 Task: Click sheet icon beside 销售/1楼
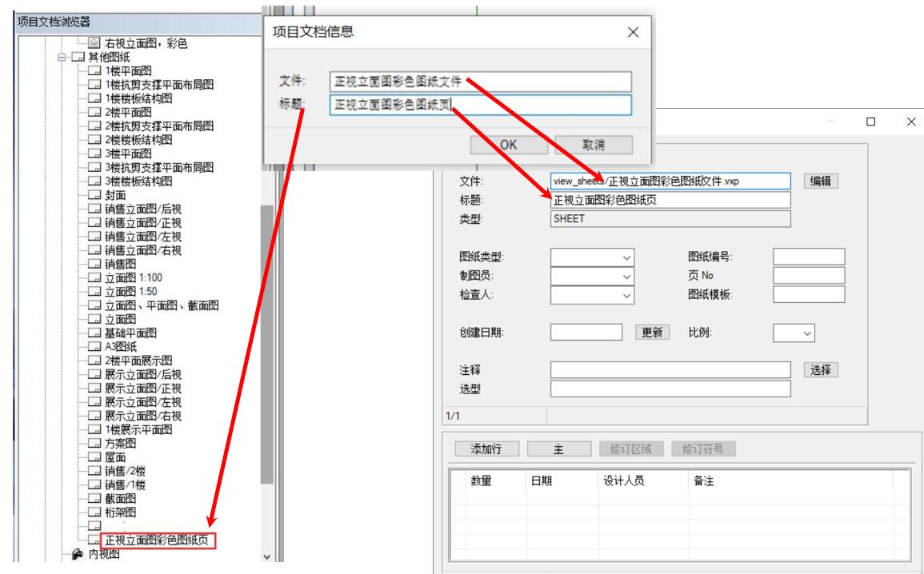tap(94, 485)
